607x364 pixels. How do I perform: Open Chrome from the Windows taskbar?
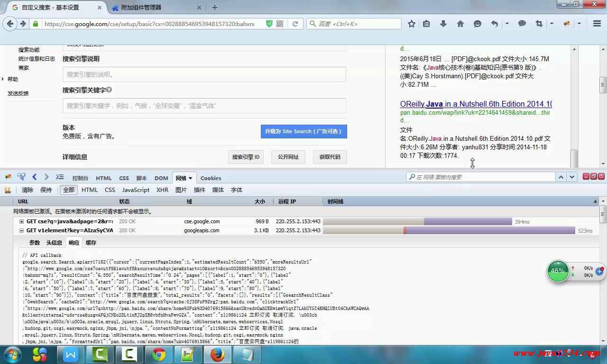pos(159,354)
